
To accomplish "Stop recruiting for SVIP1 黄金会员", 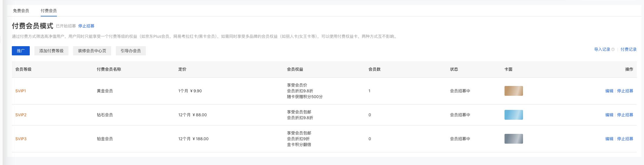I will [625, 91].
